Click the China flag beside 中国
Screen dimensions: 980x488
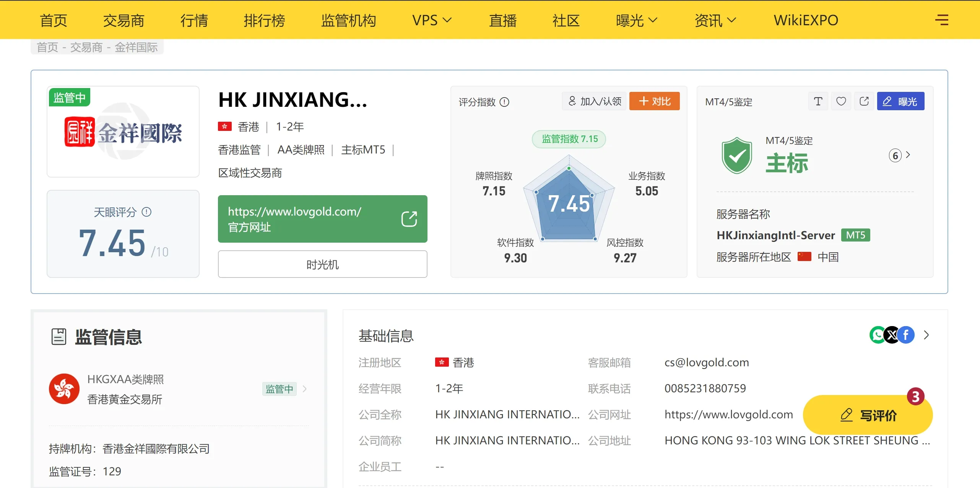tap(804, 256)
